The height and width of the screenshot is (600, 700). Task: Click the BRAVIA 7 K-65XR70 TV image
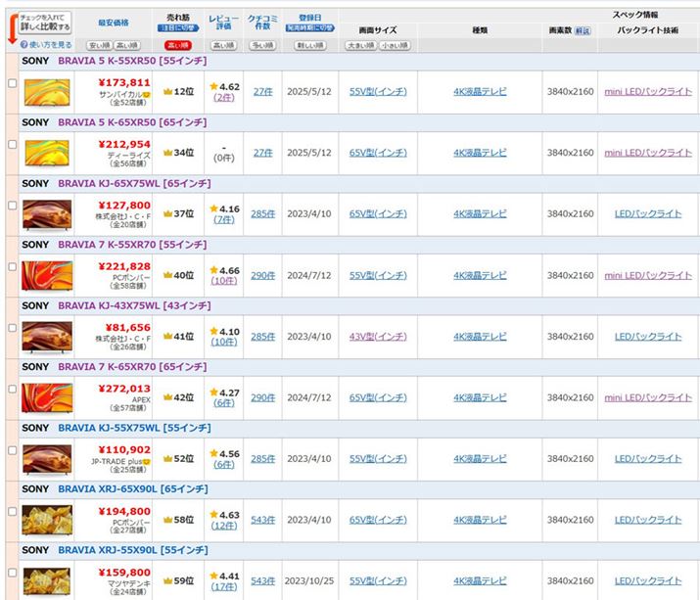point(47,396)
